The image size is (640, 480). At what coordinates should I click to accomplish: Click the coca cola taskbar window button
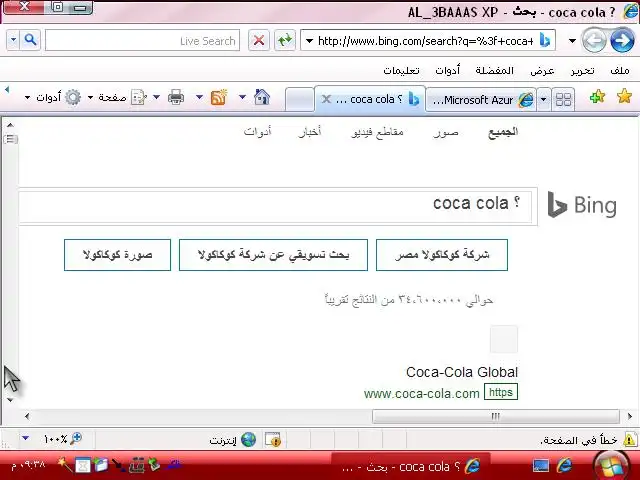(x=411, y=466)
